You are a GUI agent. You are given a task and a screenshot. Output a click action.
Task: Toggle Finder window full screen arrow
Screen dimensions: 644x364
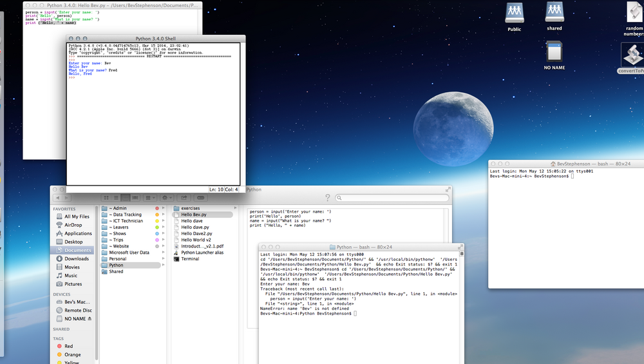(x=448, y=189)
